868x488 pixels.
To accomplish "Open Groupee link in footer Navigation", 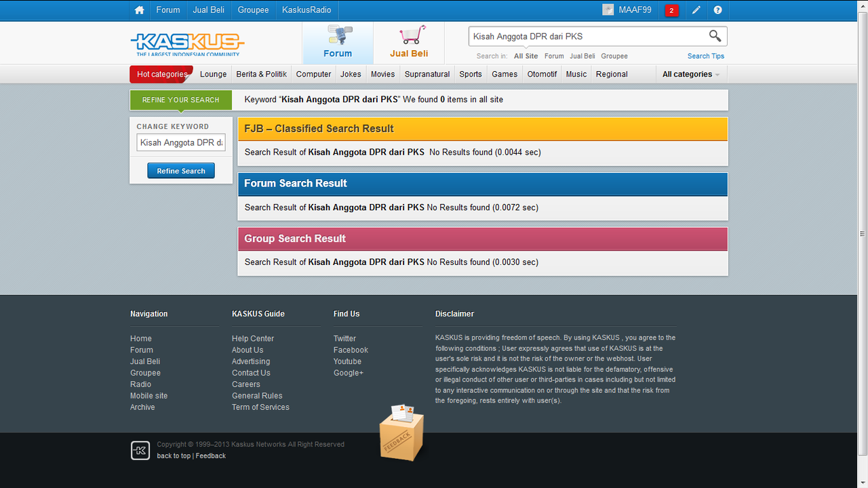I will point(145,373).
